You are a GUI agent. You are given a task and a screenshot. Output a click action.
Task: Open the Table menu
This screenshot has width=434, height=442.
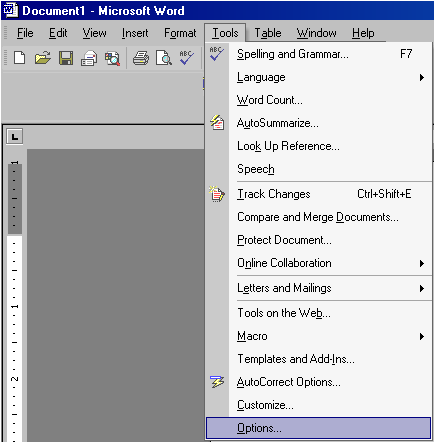268,33
